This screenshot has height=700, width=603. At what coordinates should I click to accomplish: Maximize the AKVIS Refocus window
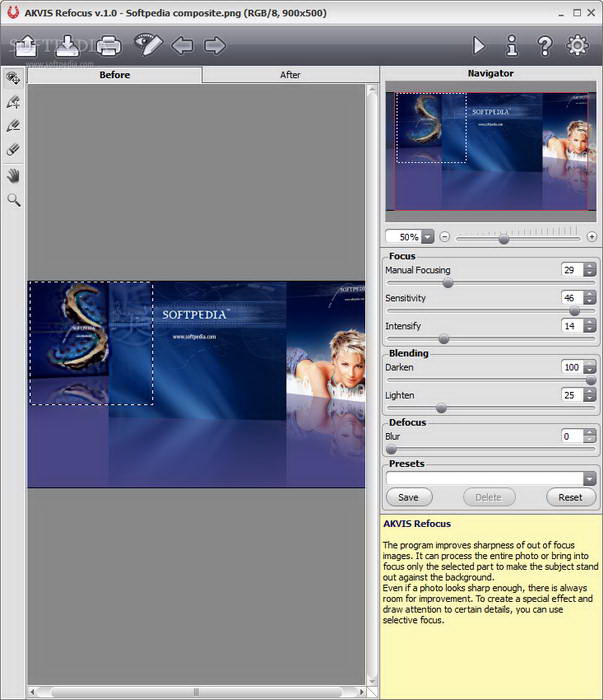577,12
